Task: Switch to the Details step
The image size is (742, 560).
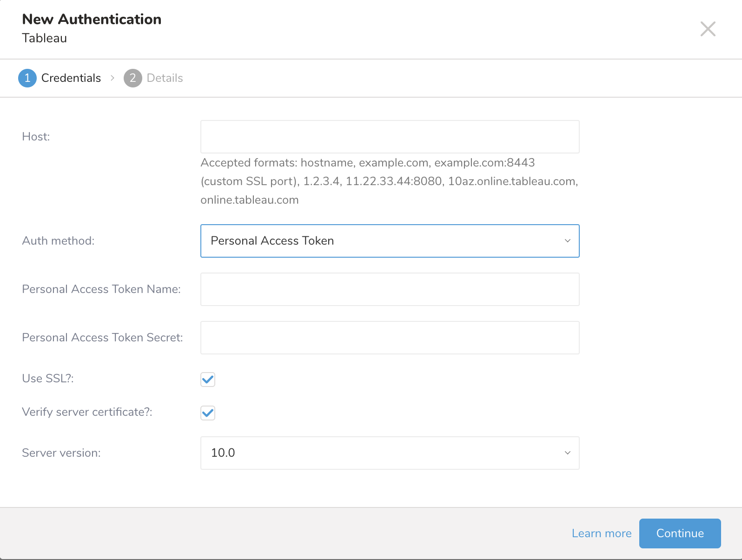Action: click(165, 78)
